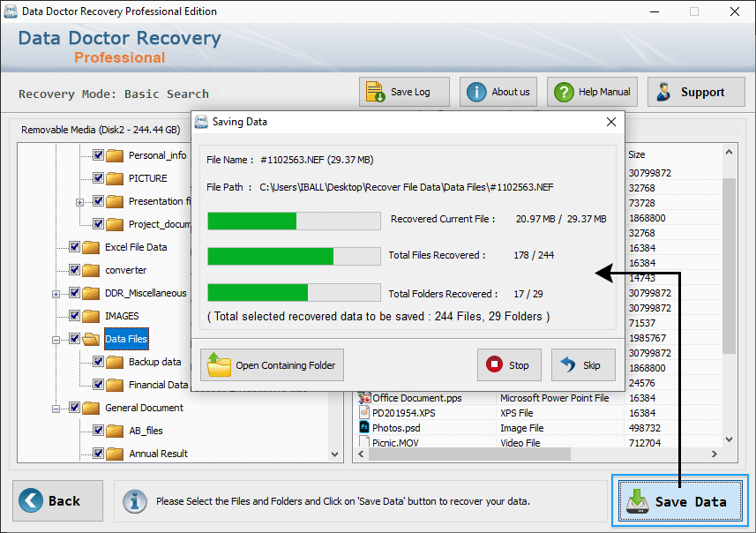The height and width of the screenshot is (533, 756).
Task: Select the Project_document folder label
Action: (x=160, y=224)
